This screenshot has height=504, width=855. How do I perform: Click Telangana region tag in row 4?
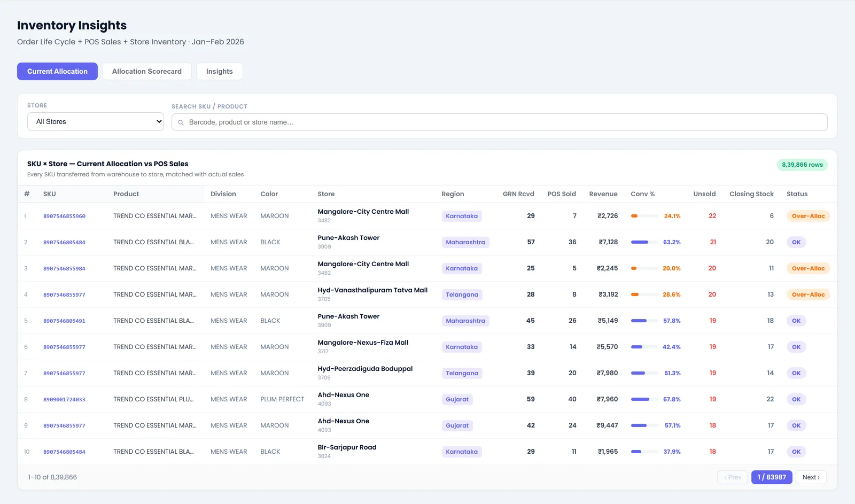462,294
